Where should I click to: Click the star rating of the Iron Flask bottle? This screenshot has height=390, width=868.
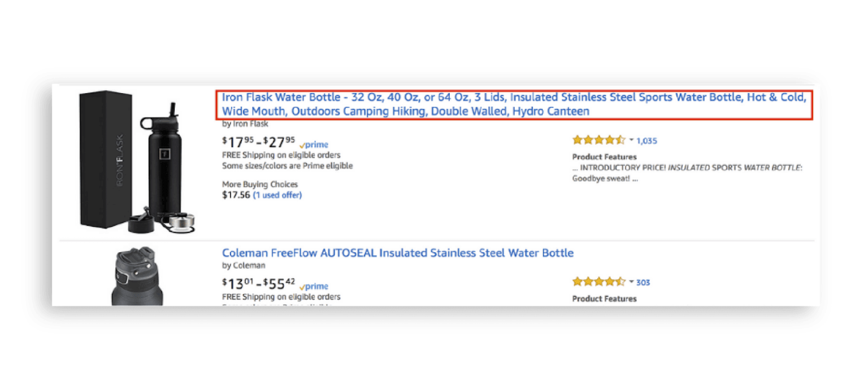(x=598, y=139)
